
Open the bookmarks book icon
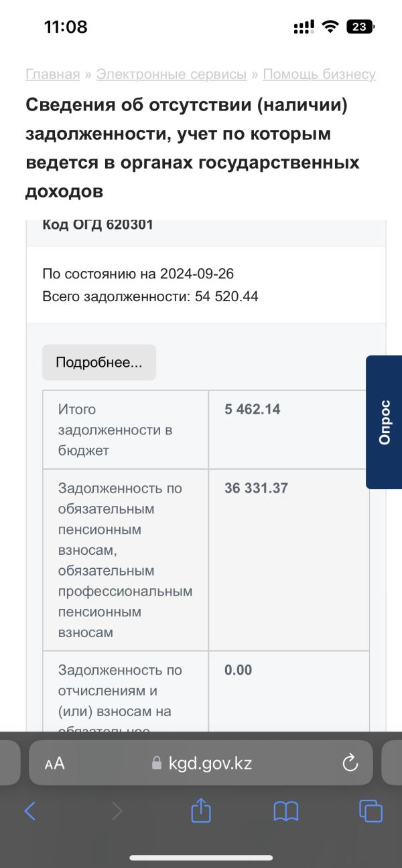tap(286, 811)
